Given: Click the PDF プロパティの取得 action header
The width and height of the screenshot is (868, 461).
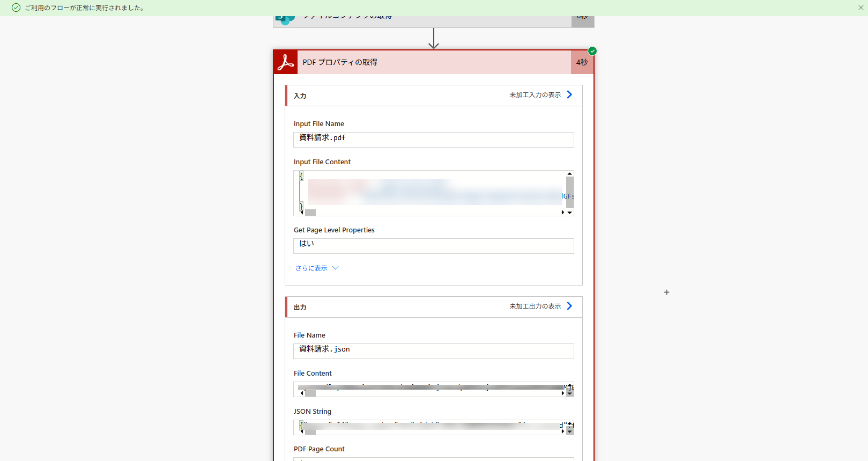Looking at the screenshot, I should pyautogui.click(x=434, y=62).
